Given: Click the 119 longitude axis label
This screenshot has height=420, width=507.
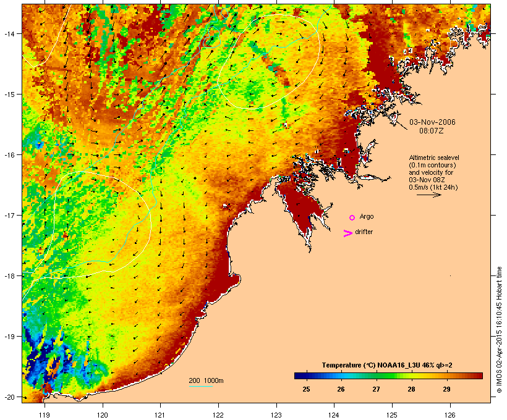Looking at the screenshot, I should [45, 415].
